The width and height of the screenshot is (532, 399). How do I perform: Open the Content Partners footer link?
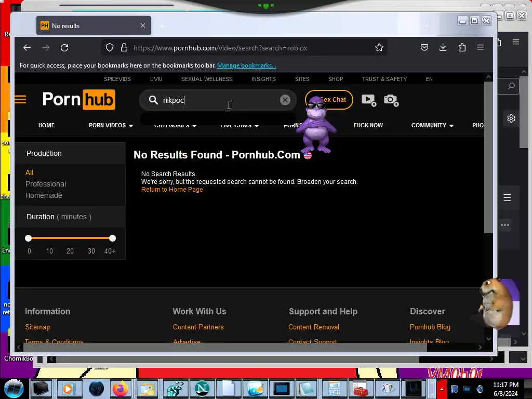[x=198, y=327]
